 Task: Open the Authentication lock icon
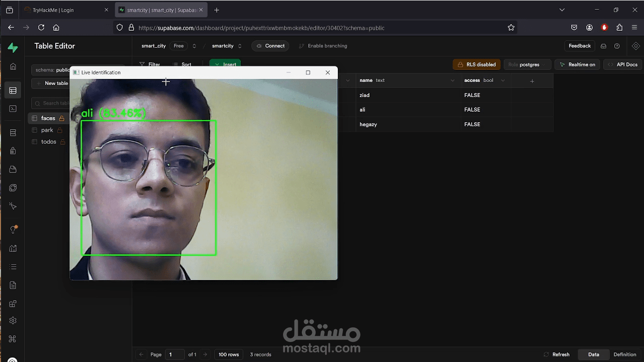(13, 151)
